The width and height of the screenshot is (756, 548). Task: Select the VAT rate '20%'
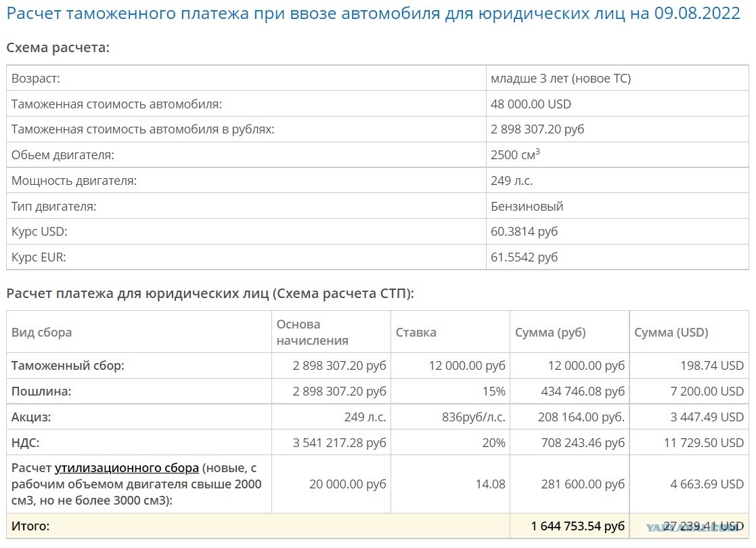[x=493, y=443]
